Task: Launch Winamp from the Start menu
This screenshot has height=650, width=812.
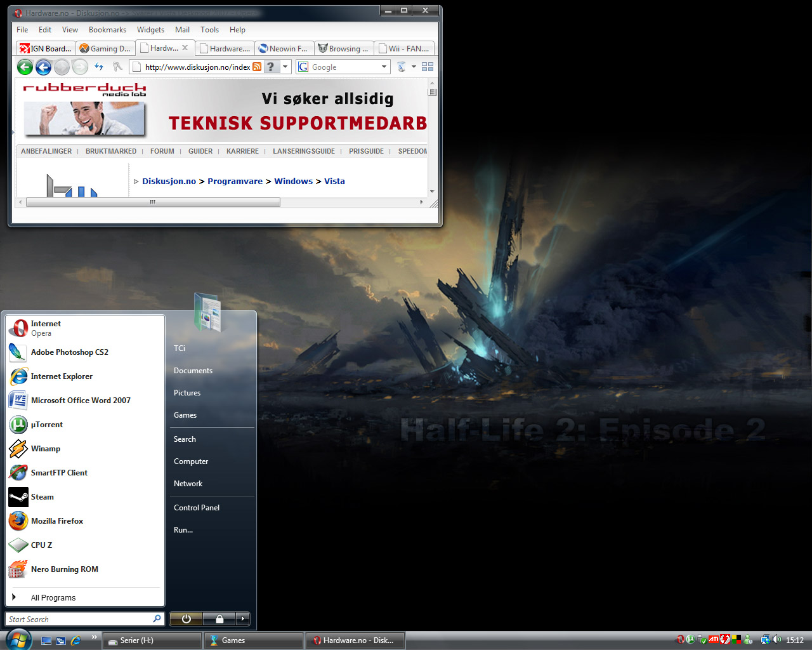Action: coord(85,449)
